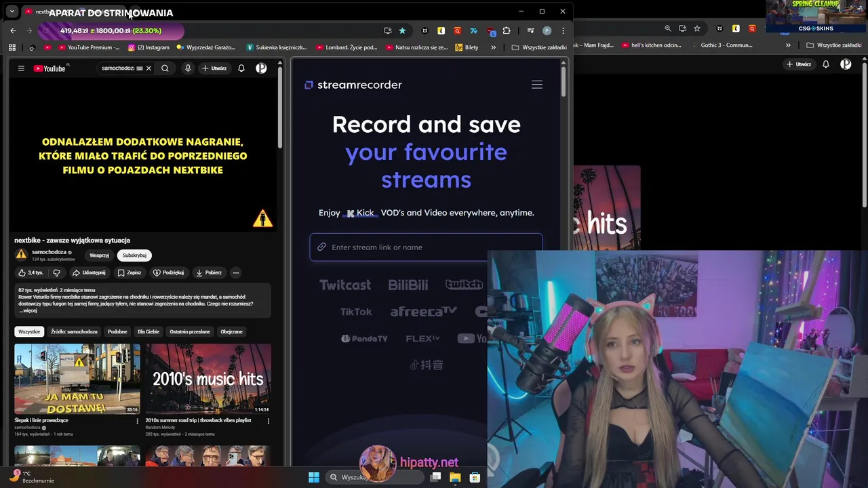
Task: Click 'Zapisz' save button
Action: (130, 272)
